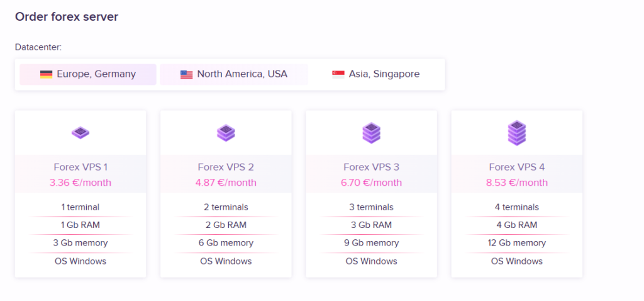The width and height of the screenshot is (644, 301).
Task: Click the 2 terminals specification row
Action: pyautogui.click(x=226, y=207)
